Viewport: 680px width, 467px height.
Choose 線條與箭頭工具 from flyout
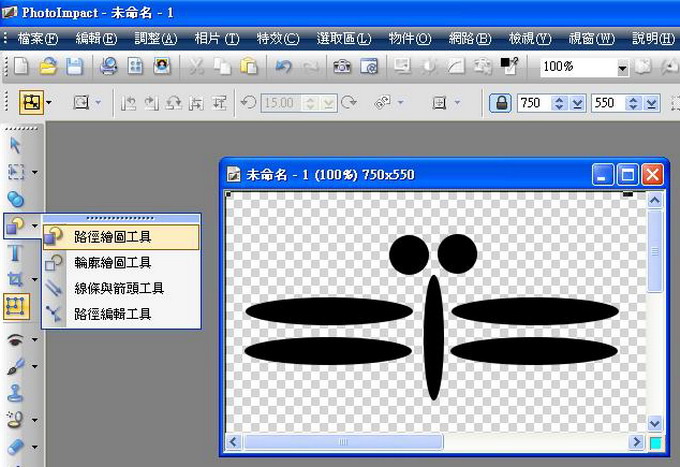pos(121,288)
